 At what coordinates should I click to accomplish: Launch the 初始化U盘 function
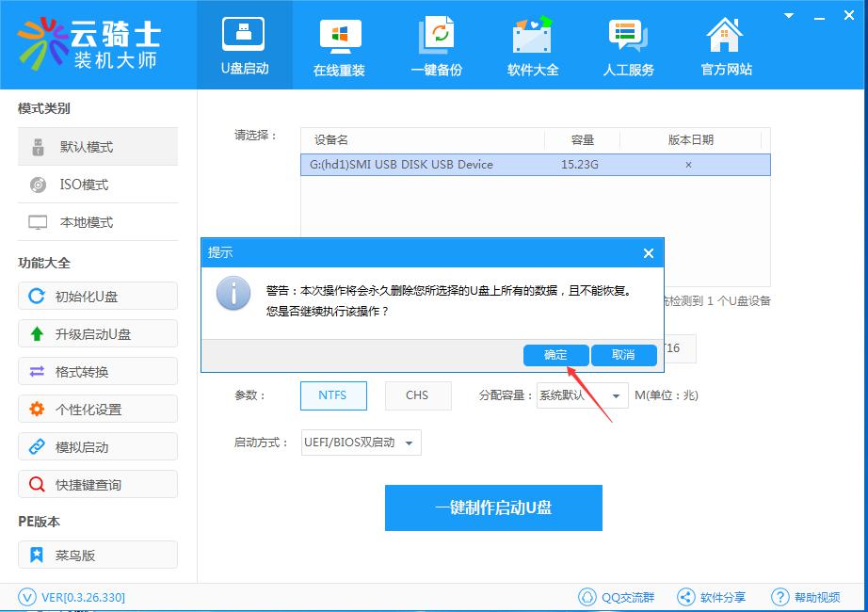[x=97, y=296]
